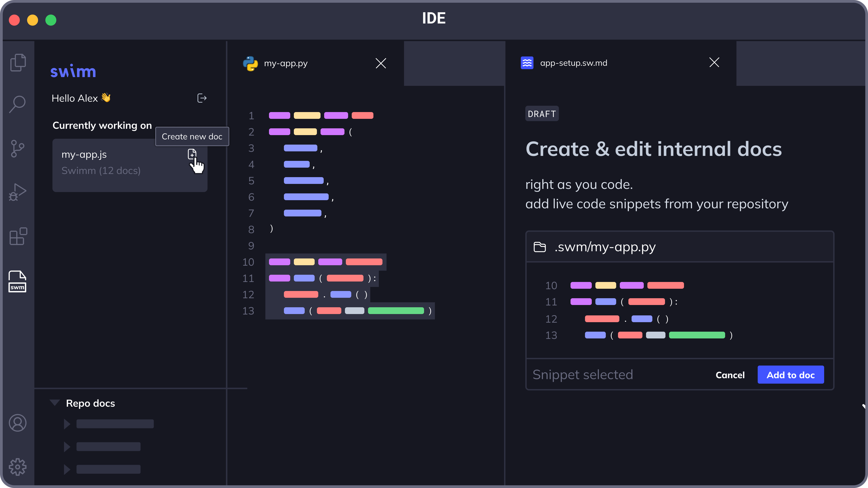The image size is (868, 488).
Task: Select the my-app.js Swimm card
Action: [x=130, y=165]
